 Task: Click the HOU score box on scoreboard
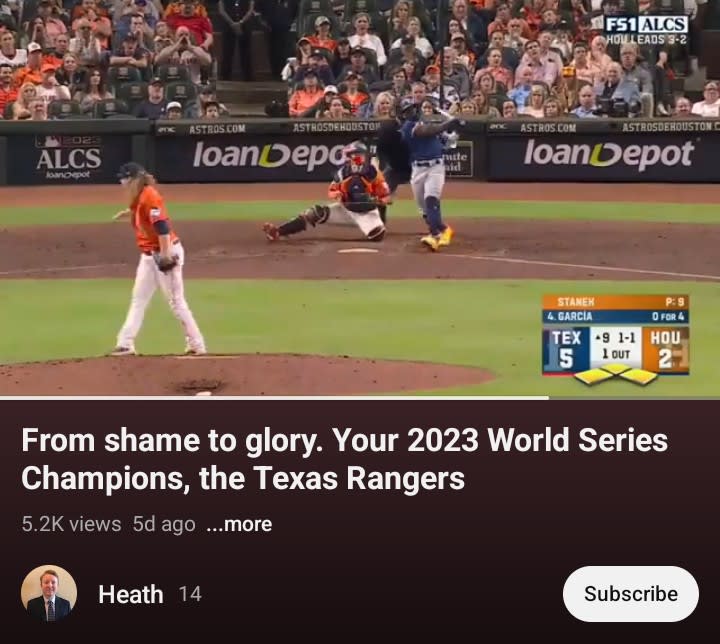(x=665, y=350)
